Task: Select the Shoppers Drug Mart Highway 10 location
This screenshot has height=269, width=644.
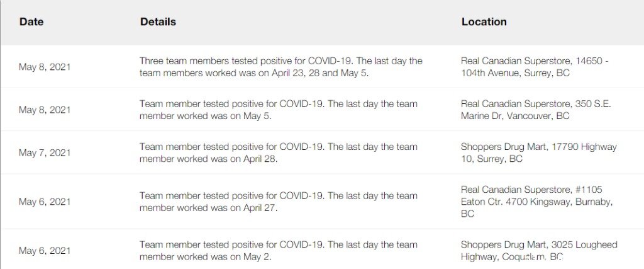Action: tap(539, 152)
